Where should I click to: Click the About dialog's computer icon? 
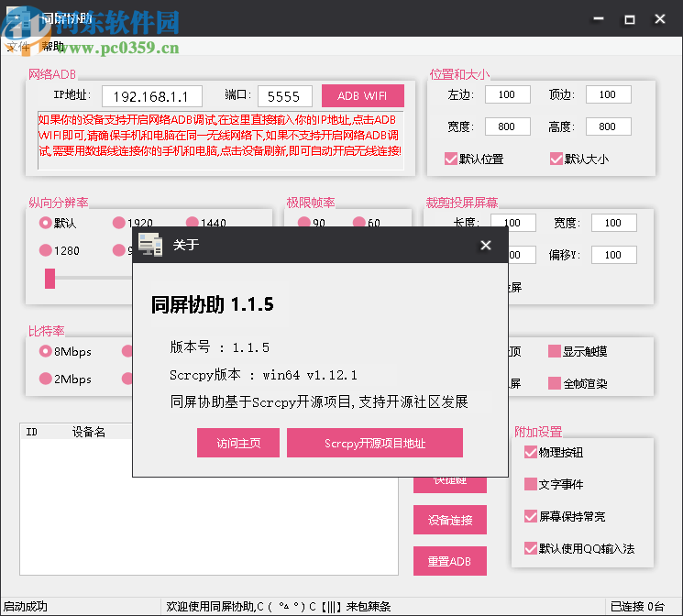tap(150, 245)
